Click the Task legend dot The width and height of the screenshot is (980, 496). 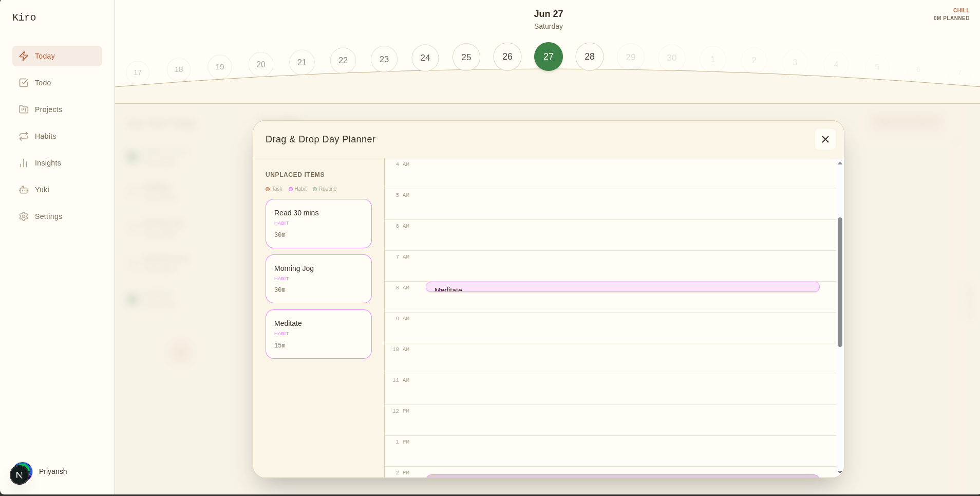[x=268, y=189]
